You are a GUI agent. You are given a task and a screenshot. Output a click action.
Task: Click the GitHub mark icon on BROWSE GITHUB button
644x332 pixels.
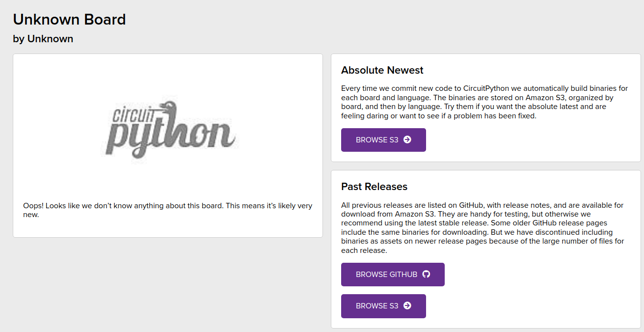(427, 274)
